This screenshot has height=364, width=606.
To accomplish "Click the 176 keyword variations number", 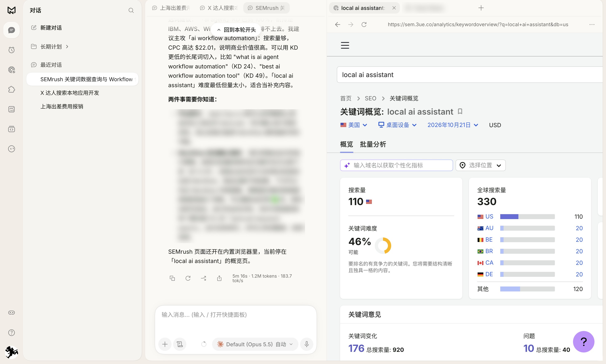I will pyautogui.click(x=356, y=348).
